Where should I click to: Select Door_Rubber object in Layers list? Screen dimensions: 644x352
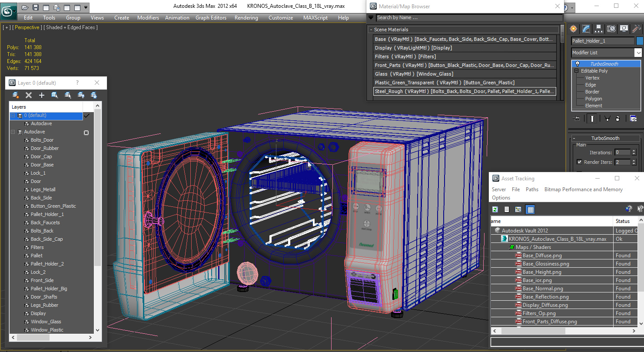coord(45,148)
